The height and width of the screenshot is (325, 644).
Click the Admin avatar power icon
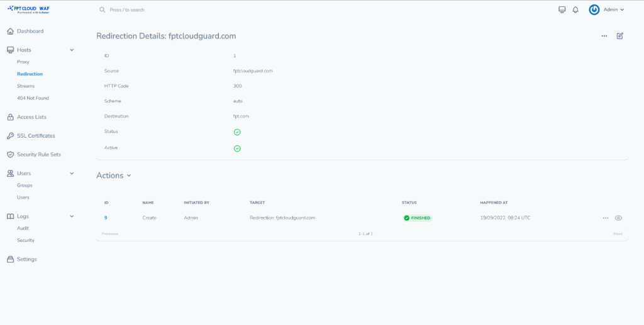point(594,10)
